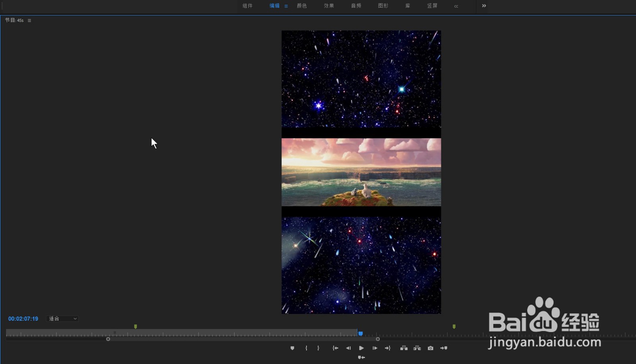
Task: Click the 节目: 45s panel title
Action: coord(14,20)
